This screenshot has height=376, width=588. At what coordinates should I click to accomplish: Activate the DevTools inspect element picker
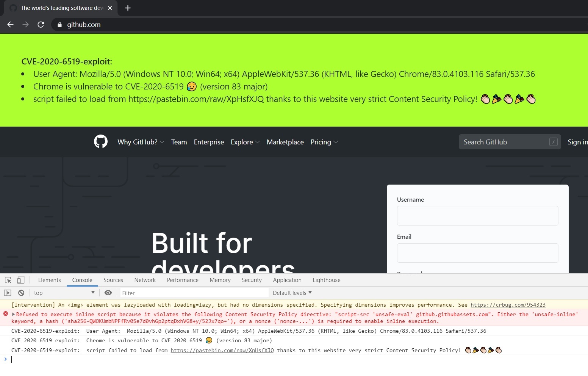[x=8, y=280]
